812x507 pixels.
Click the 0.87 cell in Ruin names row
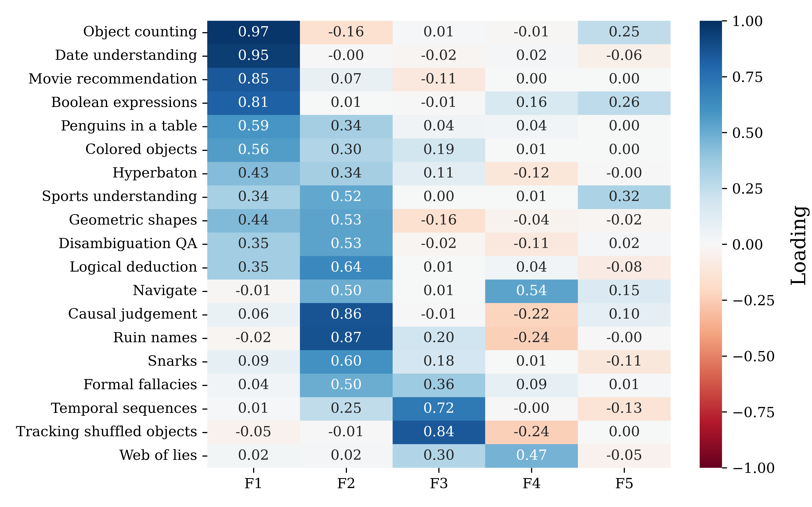tap(346, 338)
